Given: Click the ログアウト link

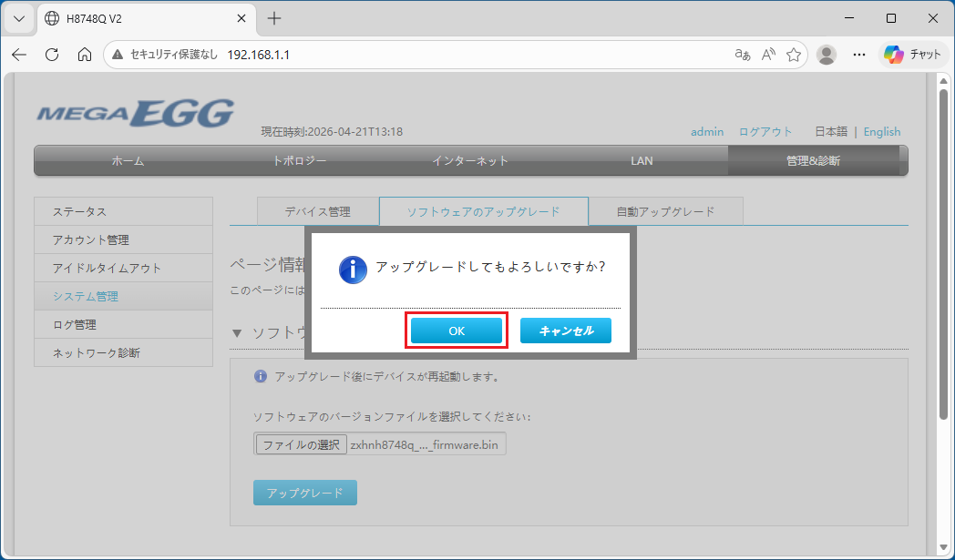Looking at the screenshot, I should (x=765, y=131).
